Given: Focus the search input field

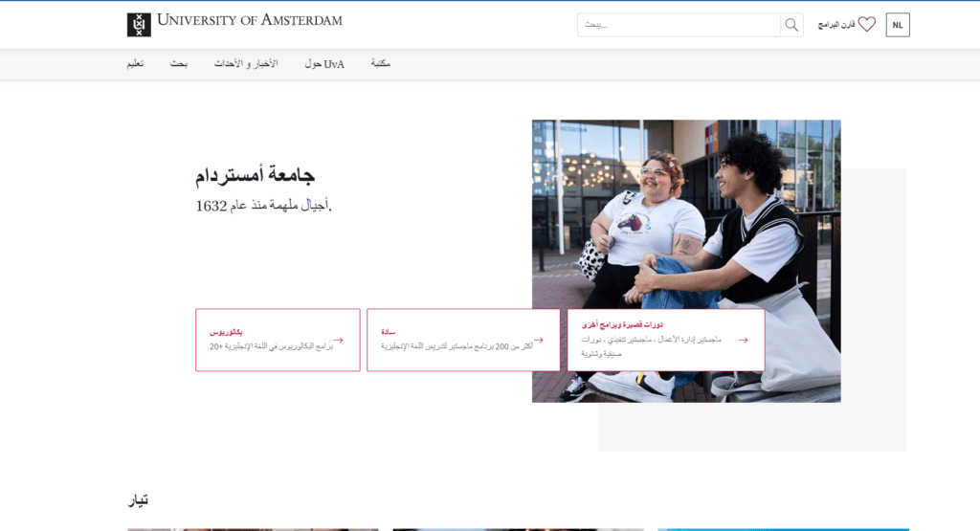Looking at the screenshot, I should pyautogui.click(x=678, y=25).
